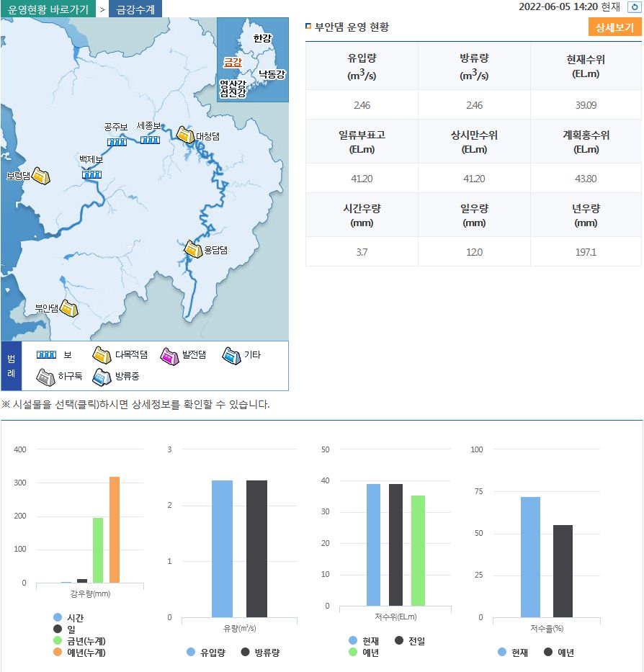Click the dark 방류량 bar in flow chart
644x672 pixels.
256,549
